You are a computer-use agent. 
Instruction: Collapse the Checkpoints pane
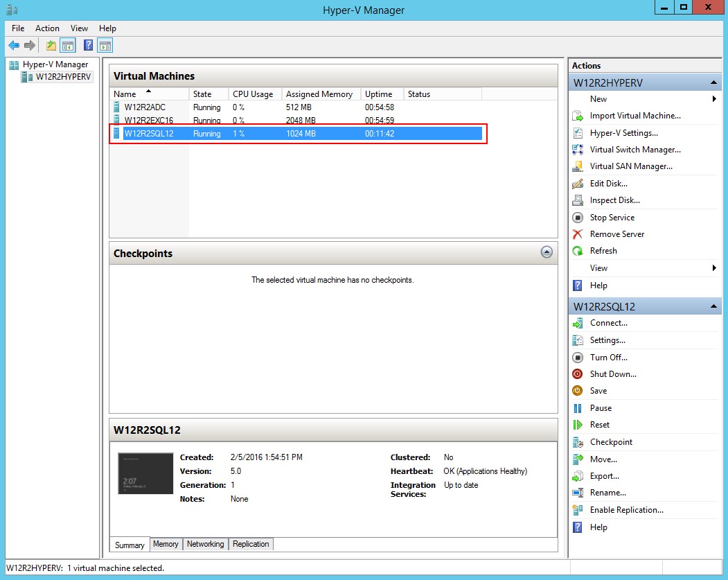pyautogui.click(x=547, y=252)
